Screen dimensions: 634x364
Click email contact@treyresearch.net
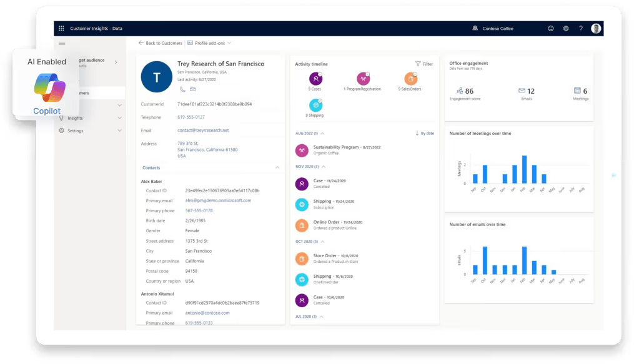pyautogui.click(x=203, y=130)
